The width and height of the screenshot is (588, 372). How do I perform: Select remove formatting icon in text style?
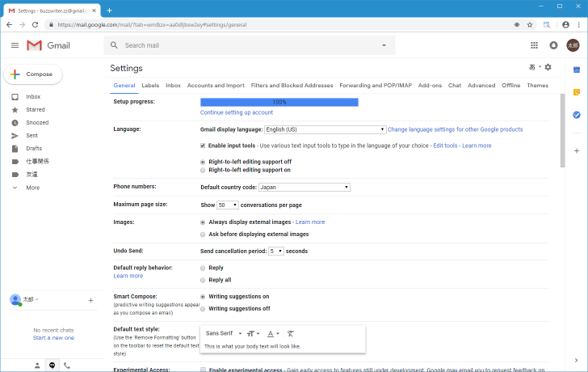[290, 333]
